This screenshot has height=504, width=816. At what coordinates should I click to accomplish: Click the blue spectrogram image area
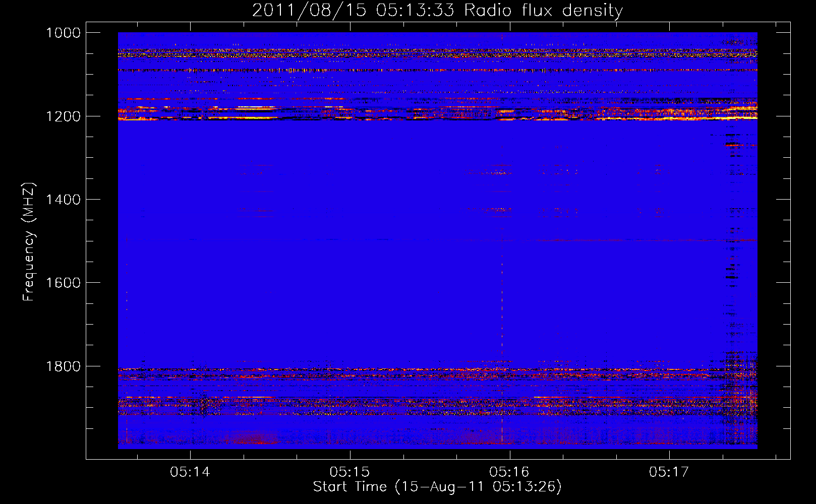point(438,240)
